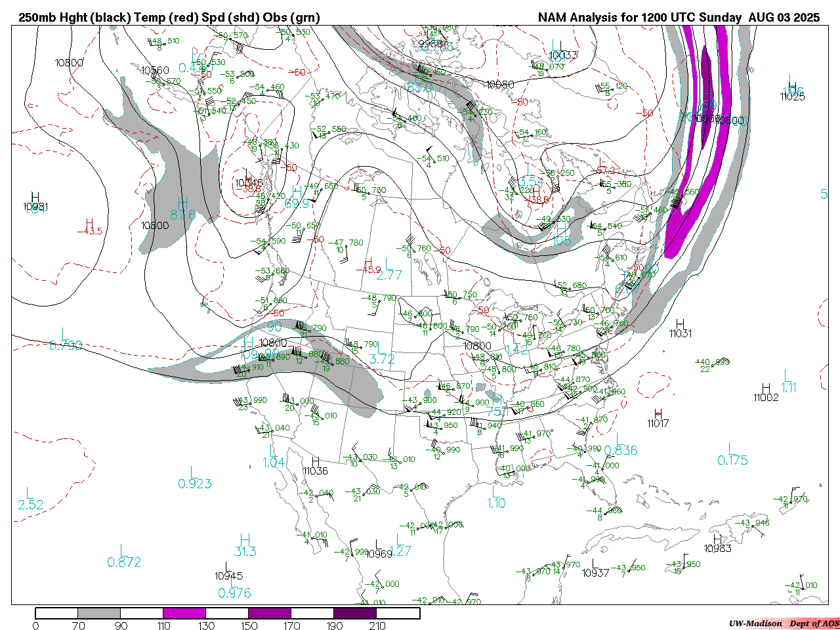Click the H marker labeled 11002
840x630 pixels.
(766, 388)
